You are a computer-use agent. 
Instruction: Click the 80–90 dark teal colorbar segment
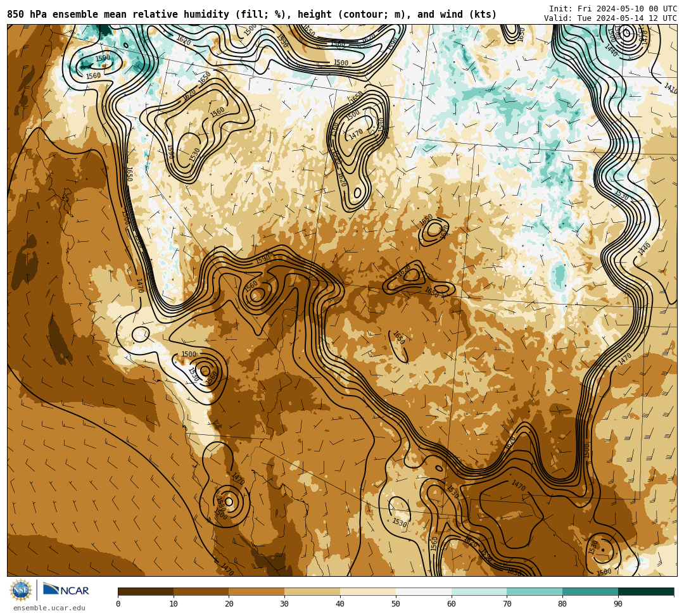pyautogui.click(x=590, y=591)
